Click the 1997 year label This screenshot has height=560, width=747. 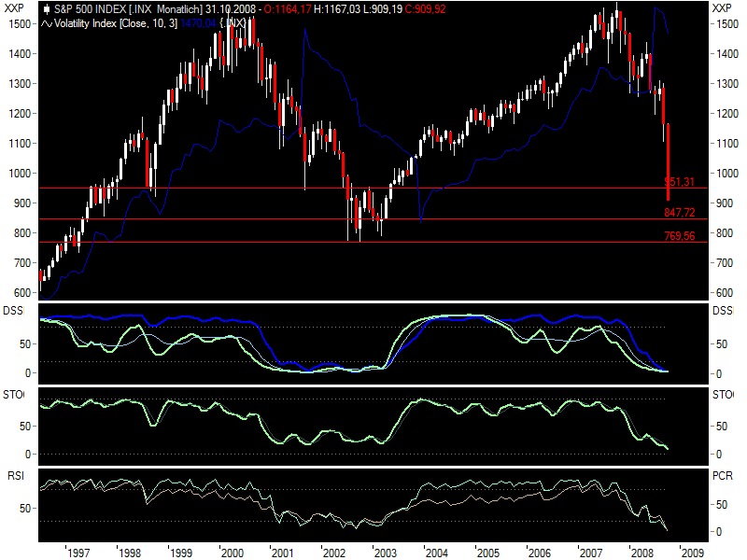(x=78, y=553)
